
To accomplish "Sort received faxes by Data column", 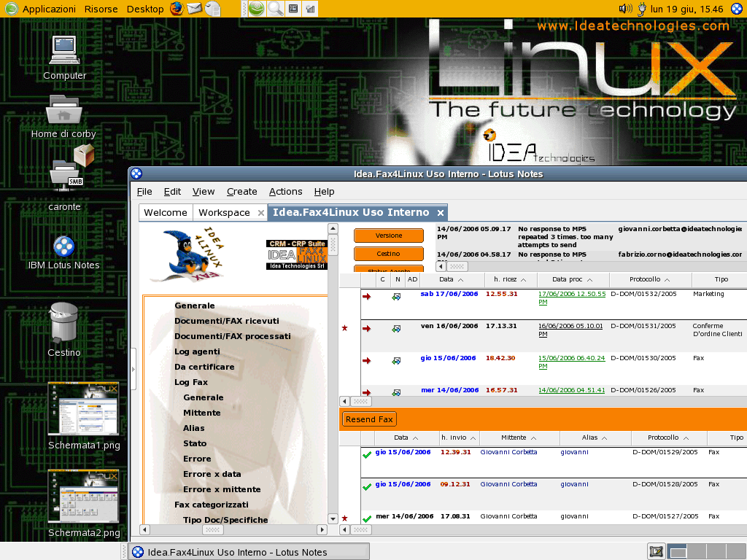I will [451, 279].
